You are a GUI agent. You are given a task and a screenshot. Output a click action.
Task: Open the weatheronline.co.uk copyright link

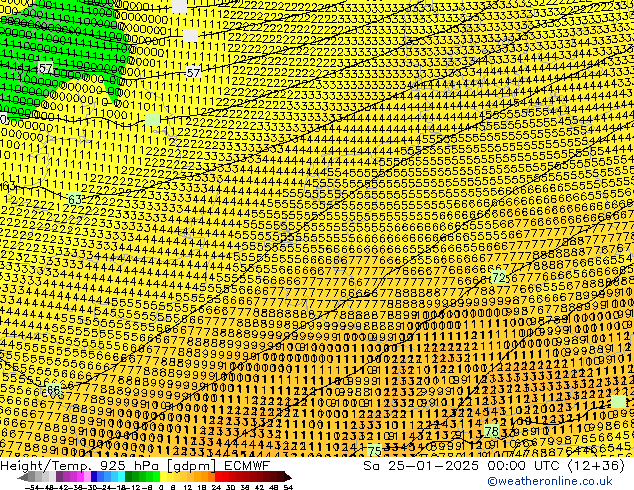(x=550, y=481)
